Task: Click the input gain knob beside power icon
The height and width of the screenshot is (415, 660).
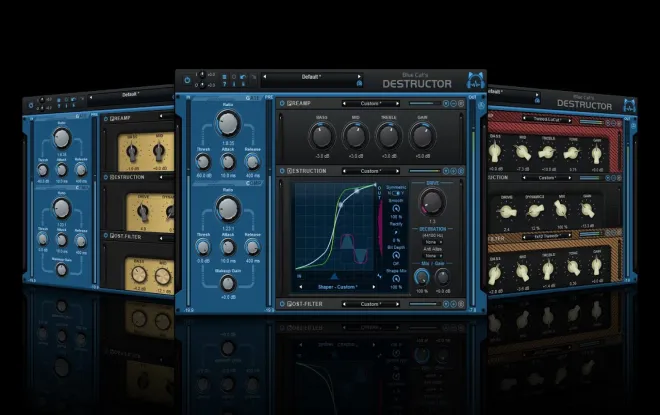Action: point(202,74)
